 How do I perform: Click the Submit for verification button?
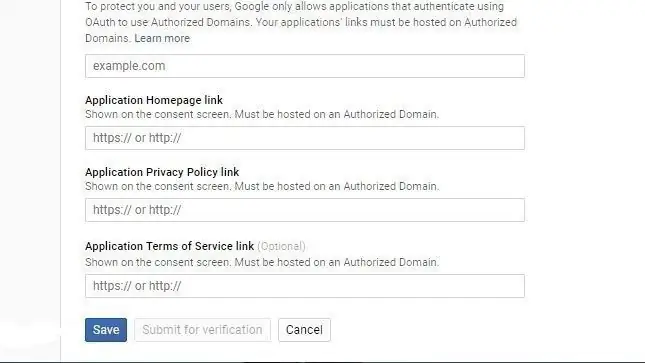pos(202,330)
